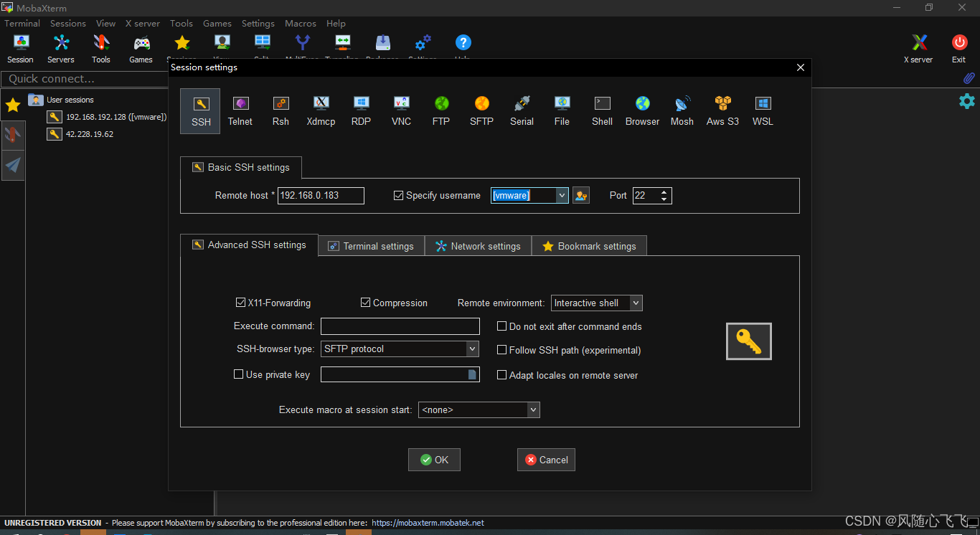Switch to Terminal settings tab
The height and width of the screenshot is (535, 980).
point(372,246)
